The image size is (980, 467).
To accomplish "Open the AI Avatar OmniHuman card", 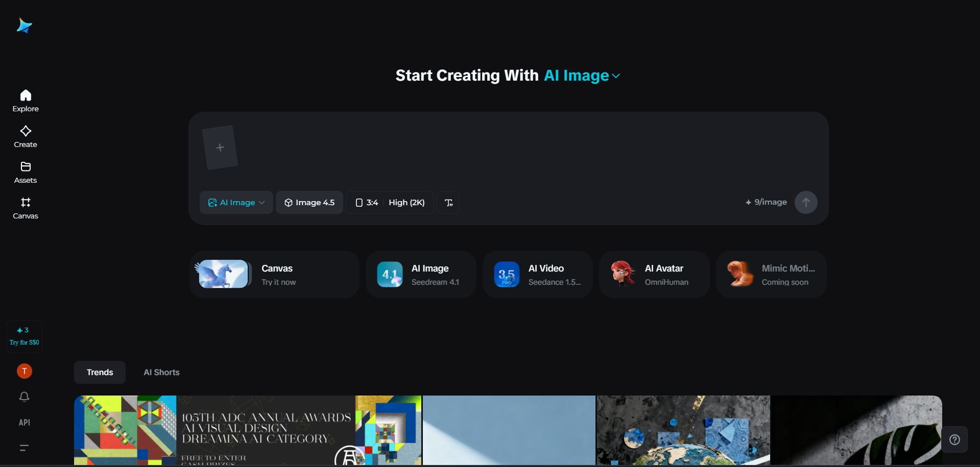I will (x=654, y=275).
